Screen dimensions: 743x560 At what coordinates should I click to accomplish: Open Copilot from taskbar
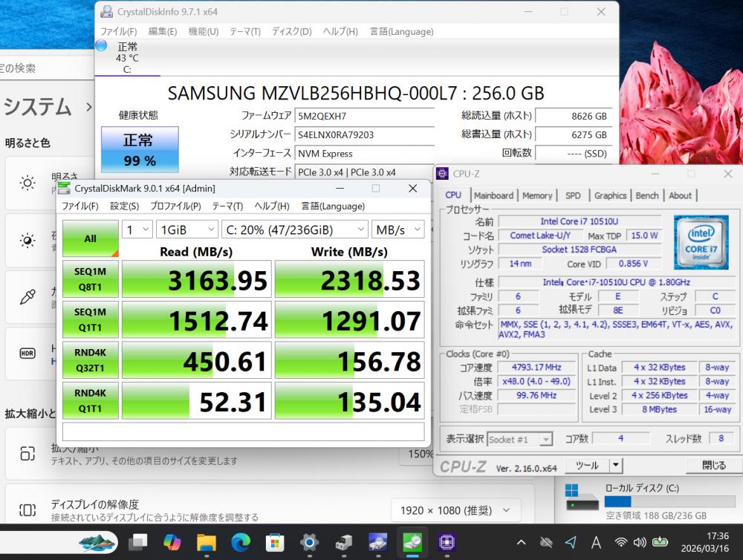coord(172,542)
